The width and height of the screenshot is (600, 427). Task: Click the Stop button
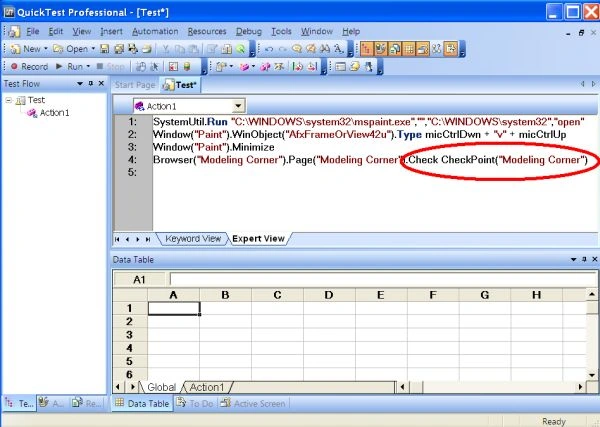pos(111,67)
